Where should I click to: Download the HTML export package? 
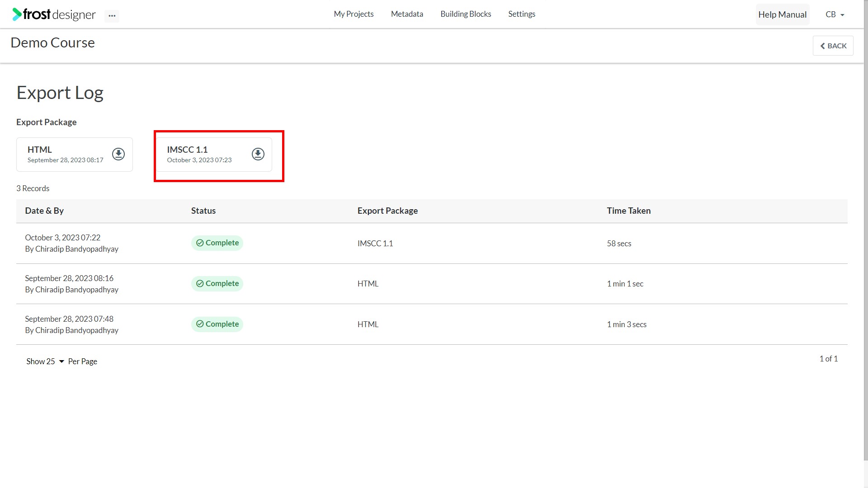pos(118,154)
